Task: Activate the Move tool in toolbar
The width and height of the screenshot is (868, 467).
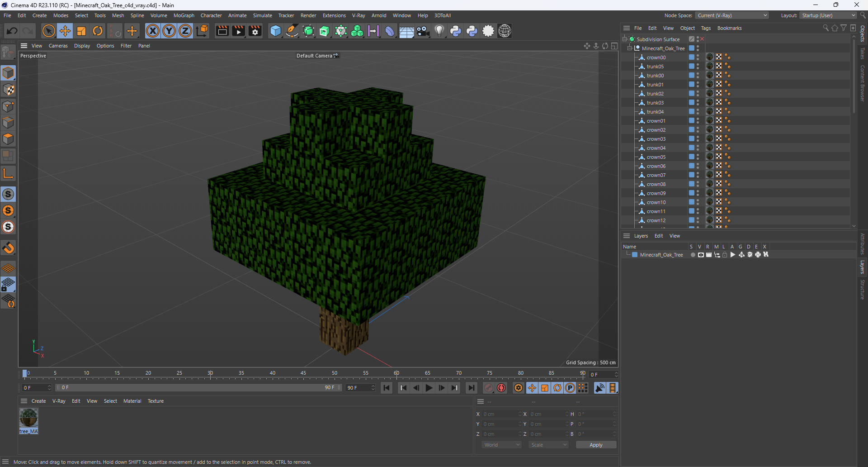Action: [x=65, y=31]
